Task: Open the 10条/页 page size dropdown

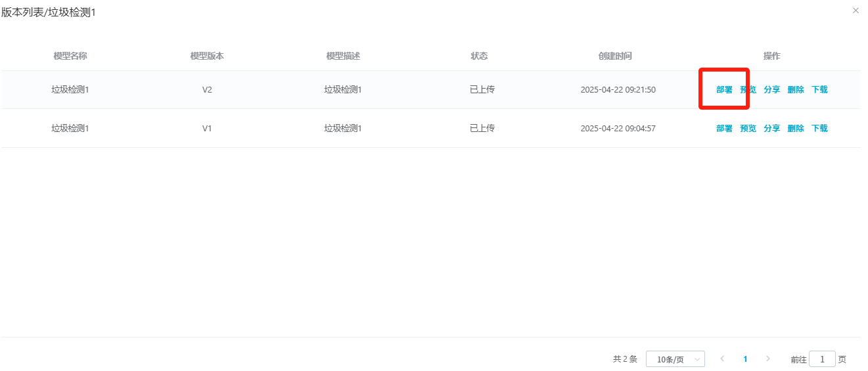Action: coord(675,359)
